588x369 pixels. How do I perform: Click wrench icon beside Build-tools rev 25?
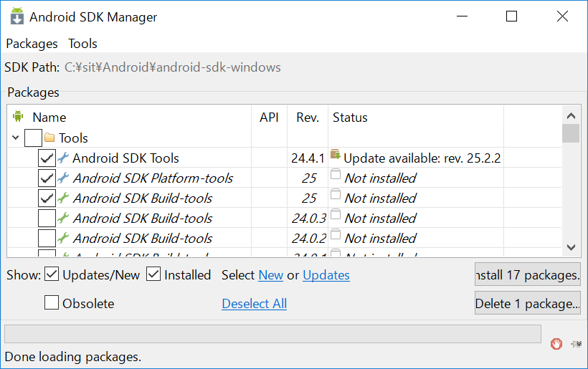[63, 198]
